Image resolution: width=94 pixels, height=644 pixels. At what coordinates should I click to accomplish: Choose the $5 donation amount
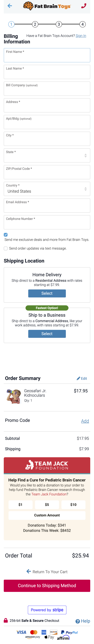tap(47, 504)
